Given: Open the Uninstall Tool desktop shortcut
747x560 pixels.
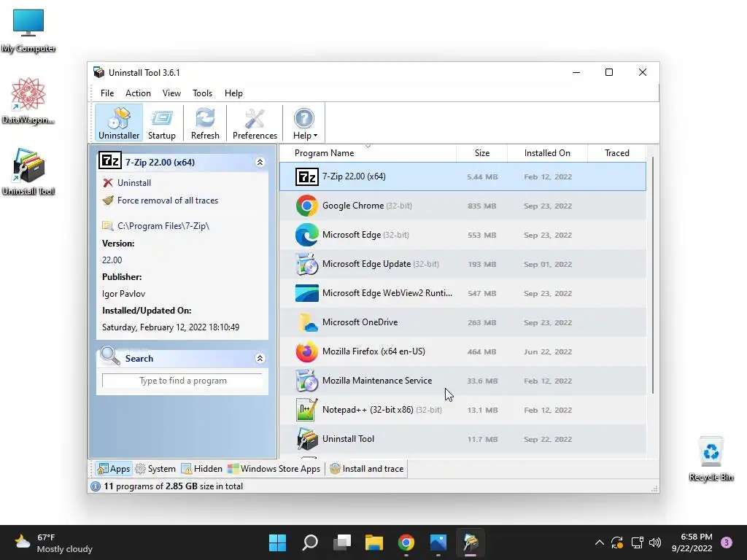Looking at the screenshot, I should coord(28,172).
